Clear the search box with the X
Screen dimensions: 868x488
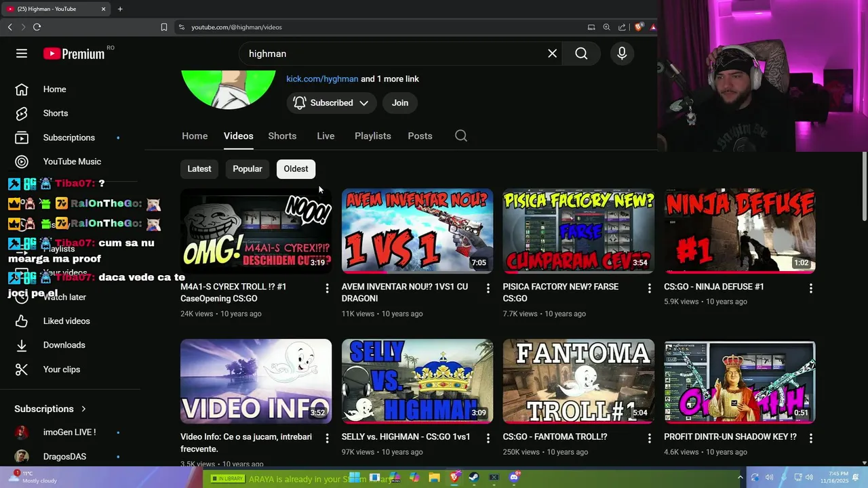pyautogui.click(x=553, y=54)
